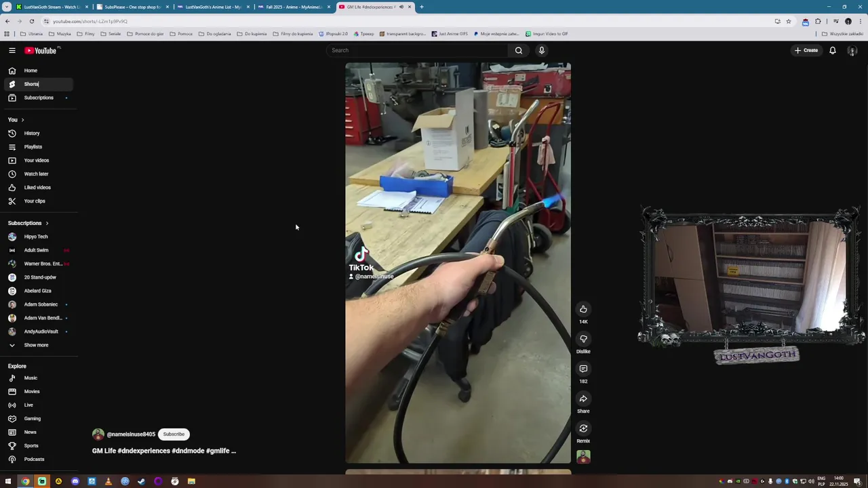Viewport: 868px width, 488px height.
Task: Remix this short
Action: (x=583, y=428)
